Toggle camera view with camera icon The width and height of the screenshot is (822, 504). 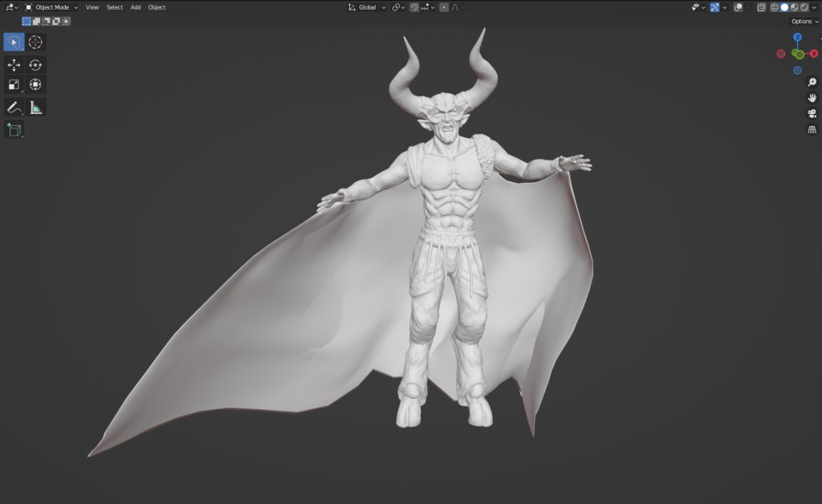point(812,114)
